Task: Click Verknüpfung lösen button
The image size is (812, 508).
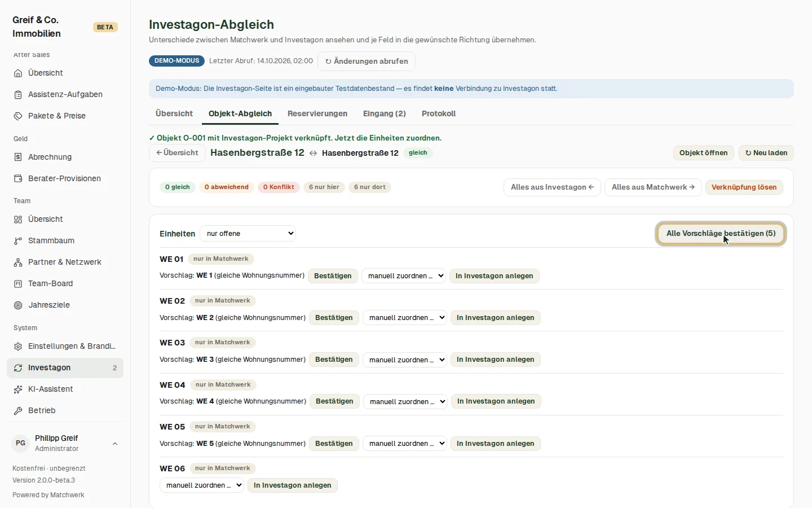Action: pos(744,187)
